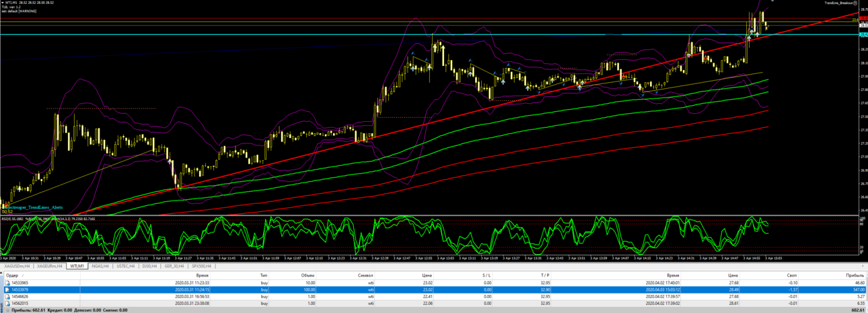Select the WTI,M1 chart tab
Screen dimensions: 868x313
pos(77,266)
